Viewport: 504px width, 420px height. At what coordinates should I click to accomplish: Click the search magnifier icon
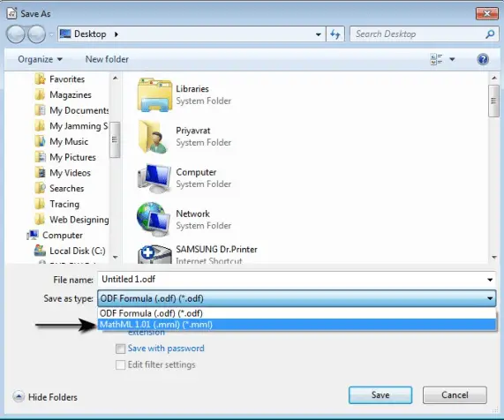pos(490,34)
